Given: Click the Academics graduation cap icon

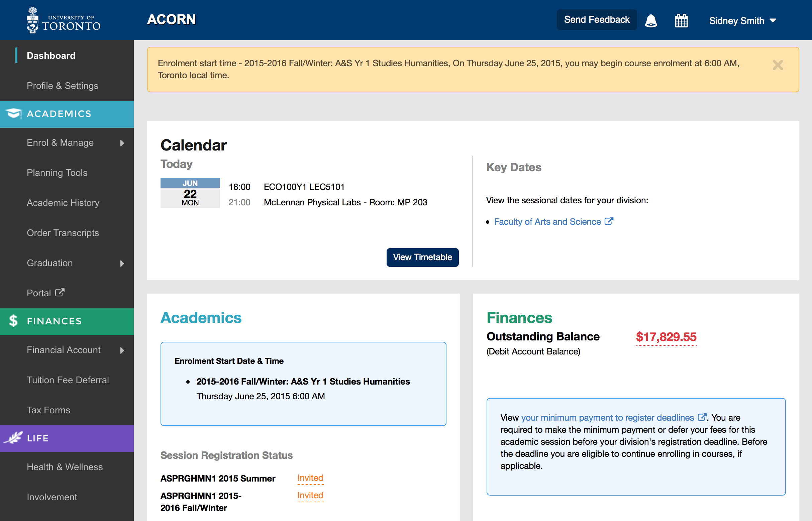Looking at the screenshot, I should 14,114.
